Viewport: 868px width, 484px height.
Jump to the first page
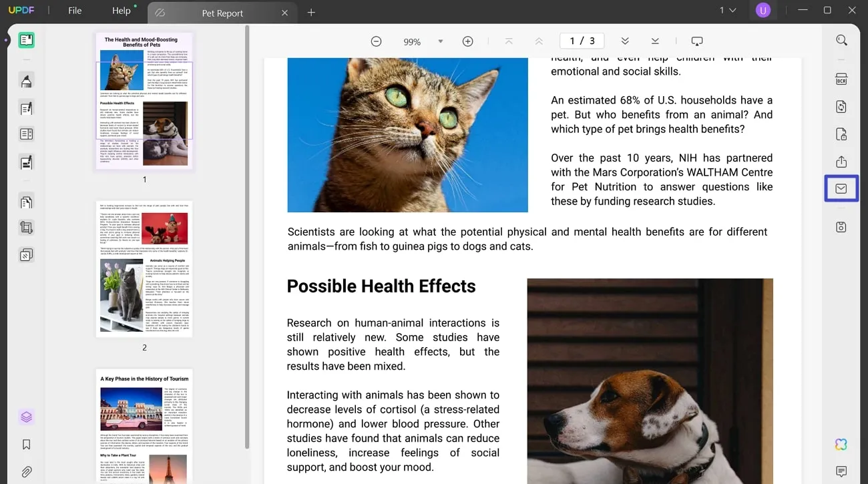click(x=509, y=41)
